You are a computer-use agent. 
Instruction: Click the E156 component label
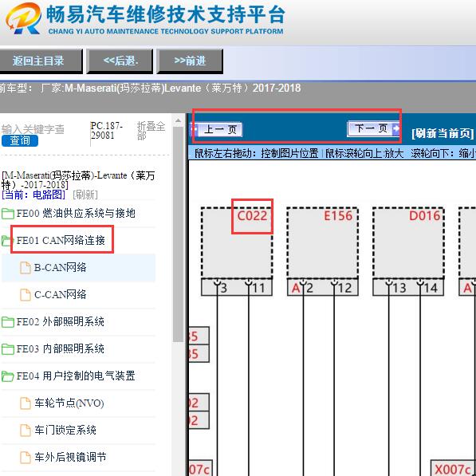click(338, 216)
